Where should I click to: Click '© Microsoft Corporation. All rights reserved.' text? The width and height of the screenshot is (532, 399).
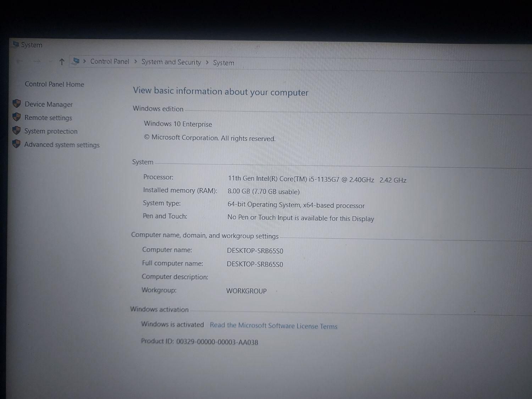click(x=210, y=138)
